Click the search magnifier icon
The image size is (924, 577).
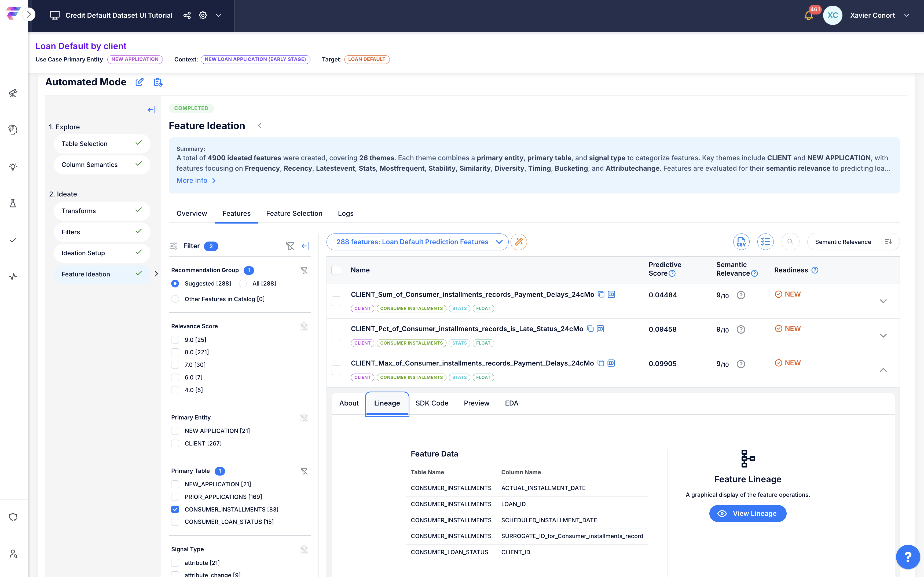[790, 242]
